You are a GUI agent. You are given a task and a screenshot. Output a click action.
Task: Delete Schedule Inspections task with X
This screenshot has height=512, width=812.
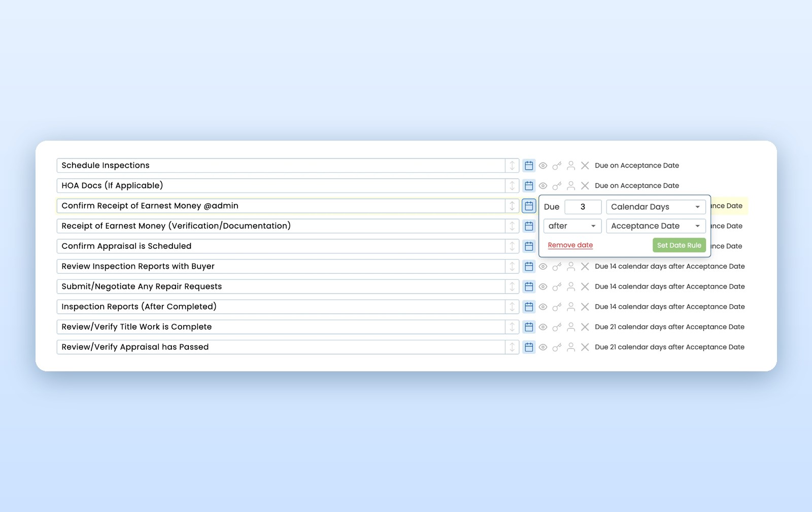point(585,166)
